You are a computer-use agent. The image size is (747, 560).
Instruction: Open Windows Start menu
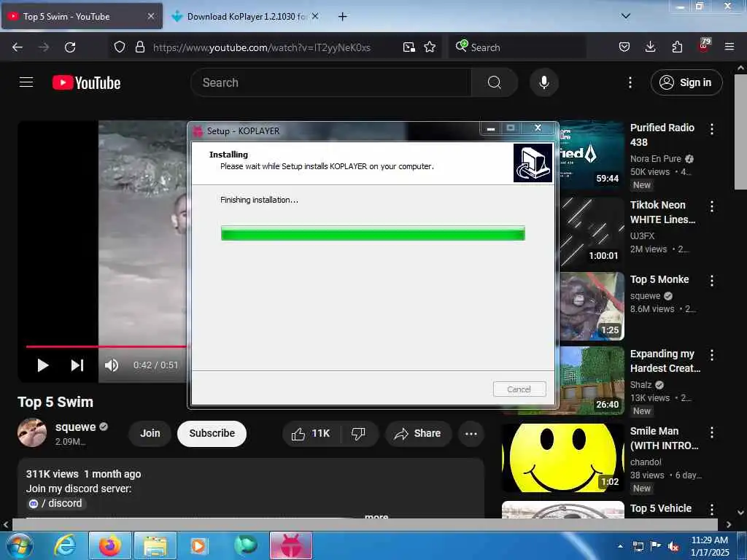(x=19, y=545)
